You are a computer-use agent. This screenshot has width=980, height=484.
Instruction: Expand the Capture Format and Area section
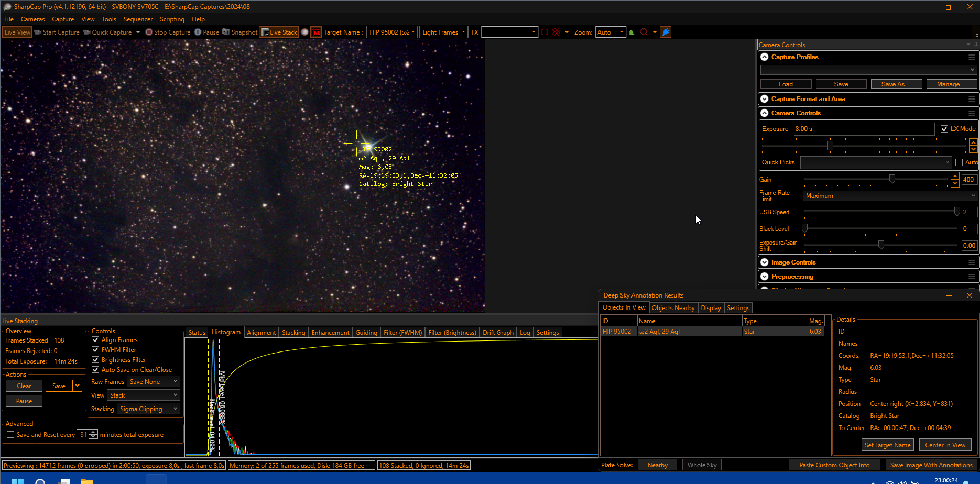click(765, 99)
